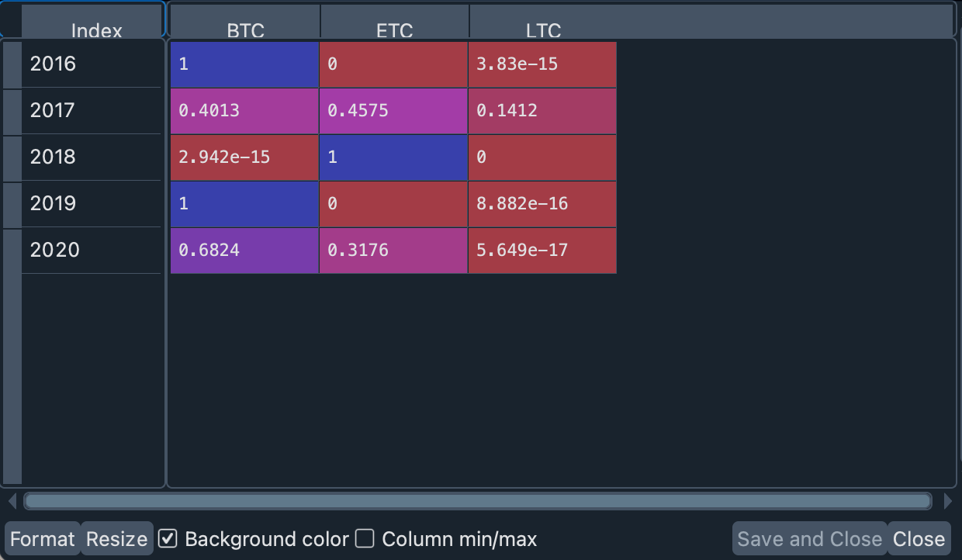
Task: Select the cell containing 8.882e-16
Action: (x=542, y=204)
